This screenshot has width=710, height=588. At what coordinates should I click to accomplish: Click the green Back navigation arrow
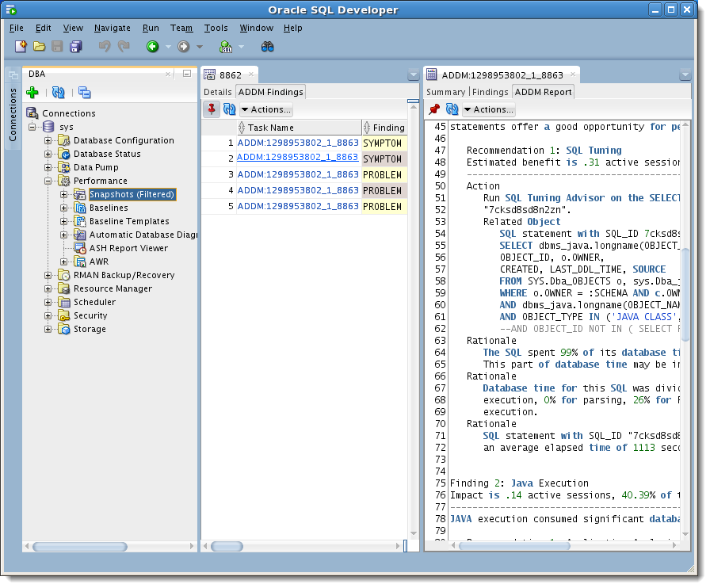tap(152, 47)
